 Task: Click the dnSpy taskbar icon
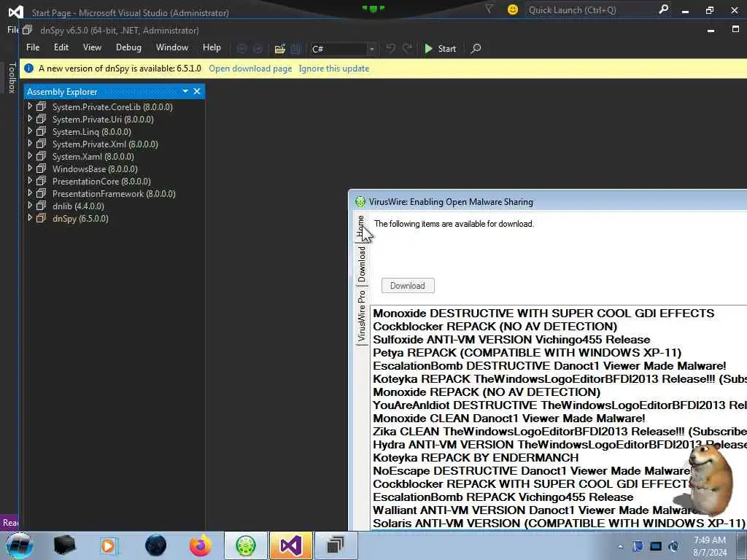coord(336,545)
